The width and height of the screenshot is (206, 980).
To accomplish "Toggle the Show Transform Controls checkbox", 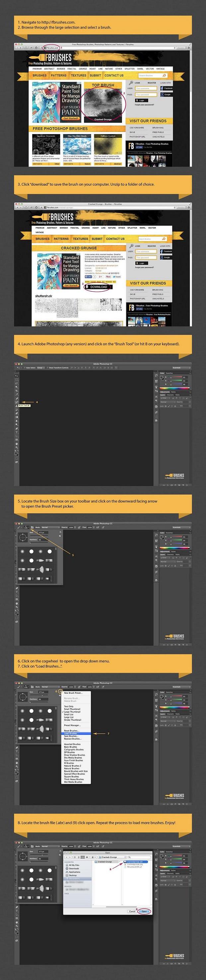I will click(x=48, y=368).
